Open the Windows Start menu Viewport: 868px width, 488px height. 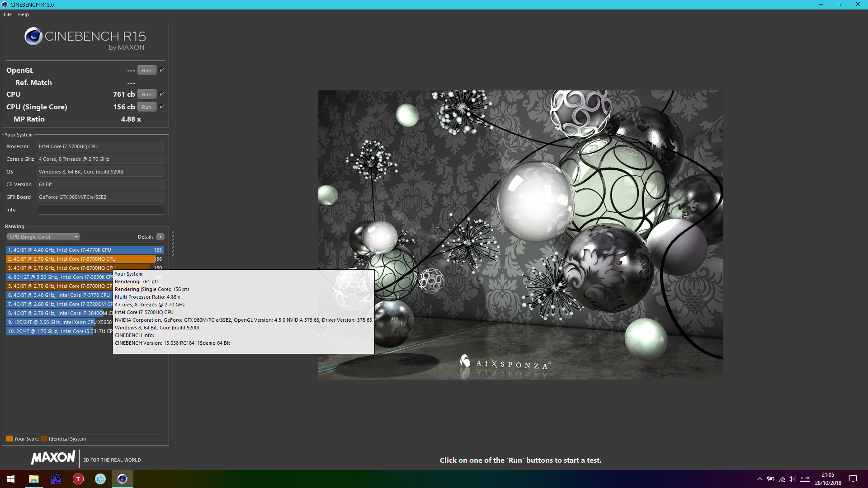tap(11, 479)
